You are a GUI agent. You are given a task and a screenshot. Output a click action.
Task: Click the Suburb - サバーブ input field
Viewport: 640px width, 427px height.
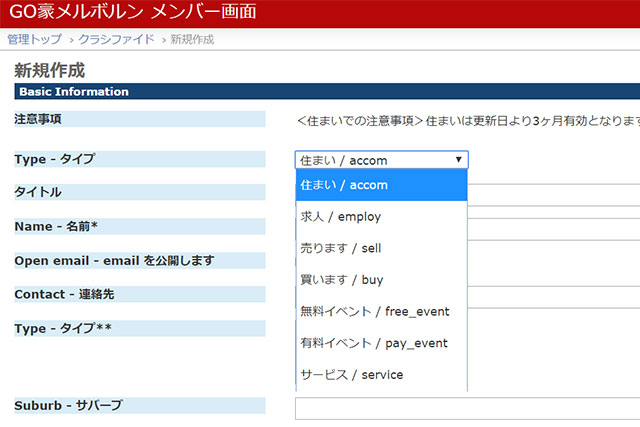[466, 408]
